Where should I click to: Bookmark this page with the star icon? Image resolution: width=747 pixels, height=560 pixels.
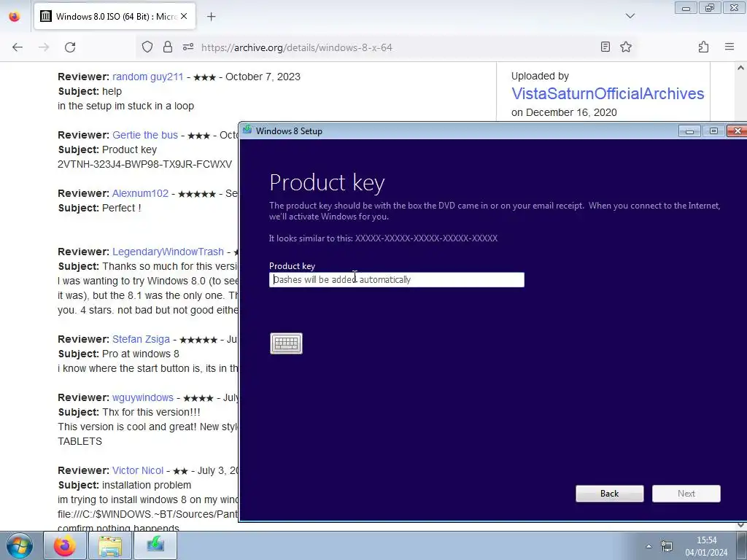pyautogui.click(x=625, y=47)
